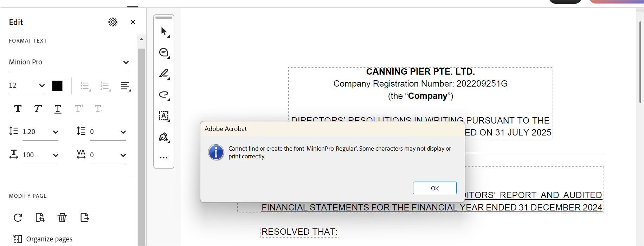
Task: Open the Add comment tool
Action: 164,52
